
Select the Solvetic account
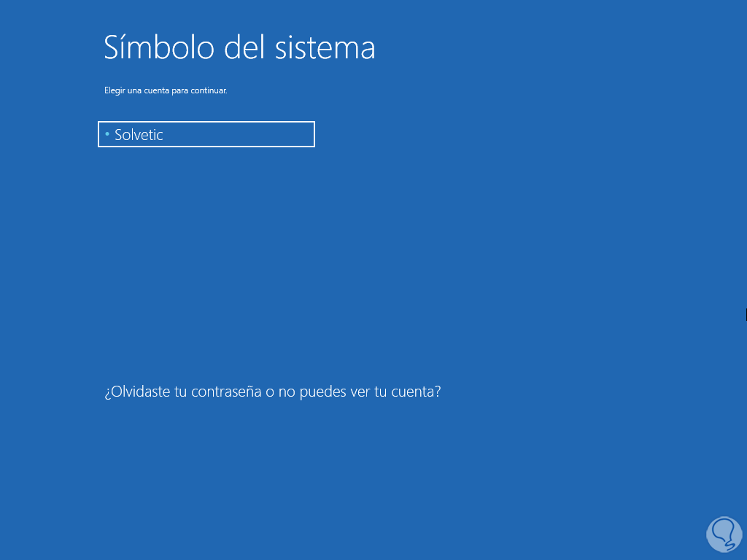coord(206,135)
